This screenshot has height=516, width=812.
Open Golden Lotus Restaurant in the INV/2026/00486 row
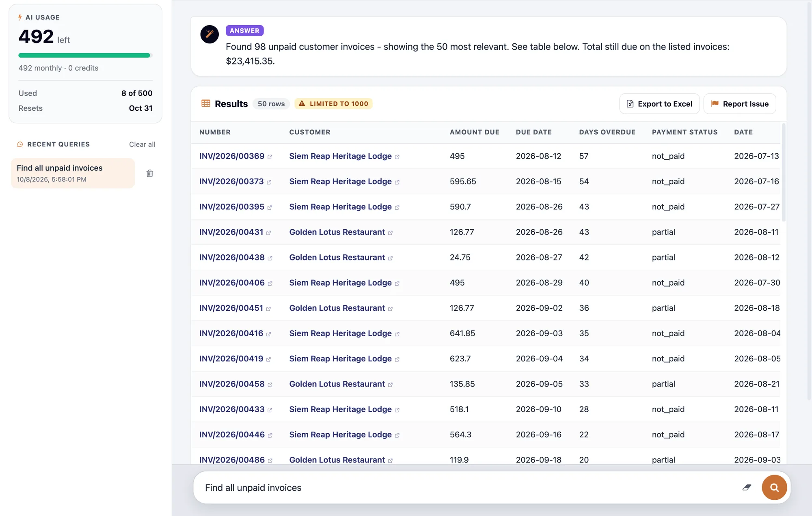point(337,460)
